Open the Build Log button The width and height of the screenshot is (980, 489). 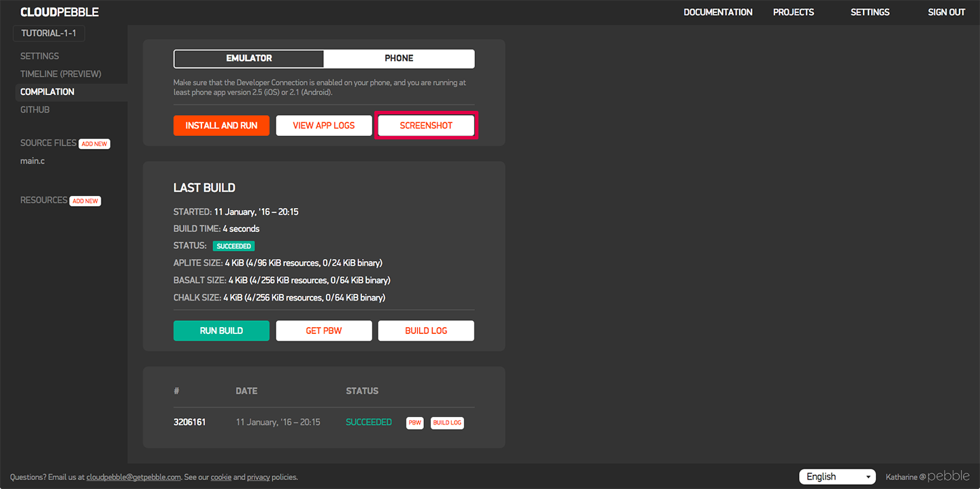426,331
